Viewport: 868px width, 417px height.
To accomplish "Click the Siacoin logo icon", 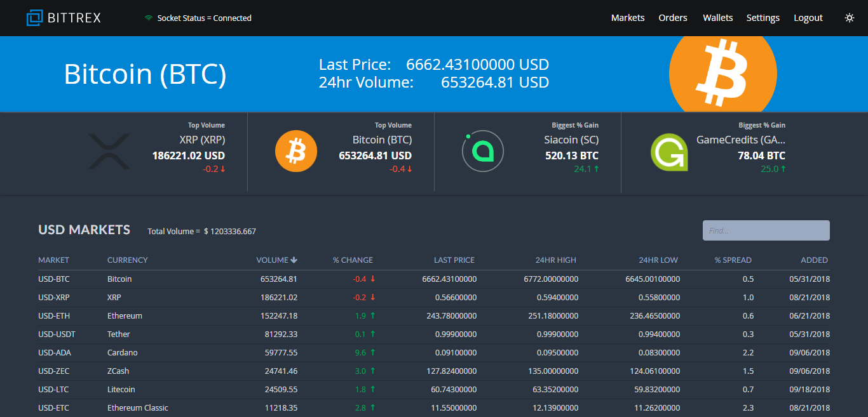I will pos(482,152).
